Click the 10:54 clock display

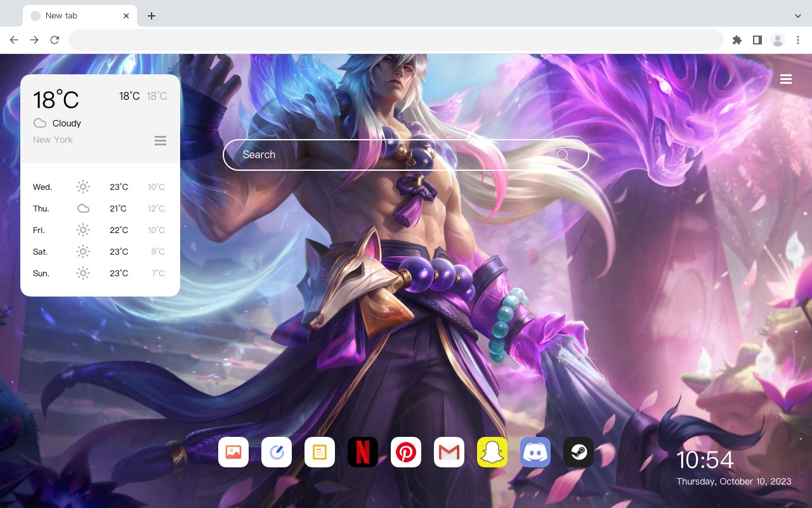click(x=705, y=460)
